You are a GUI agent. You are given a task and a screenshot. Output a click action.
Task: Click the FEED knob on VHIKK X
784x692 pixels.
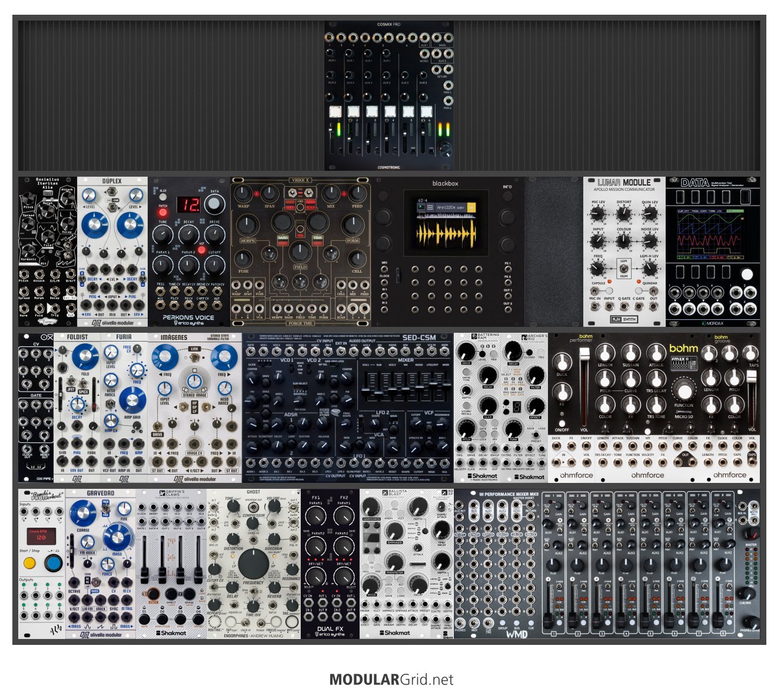[357, 194]
